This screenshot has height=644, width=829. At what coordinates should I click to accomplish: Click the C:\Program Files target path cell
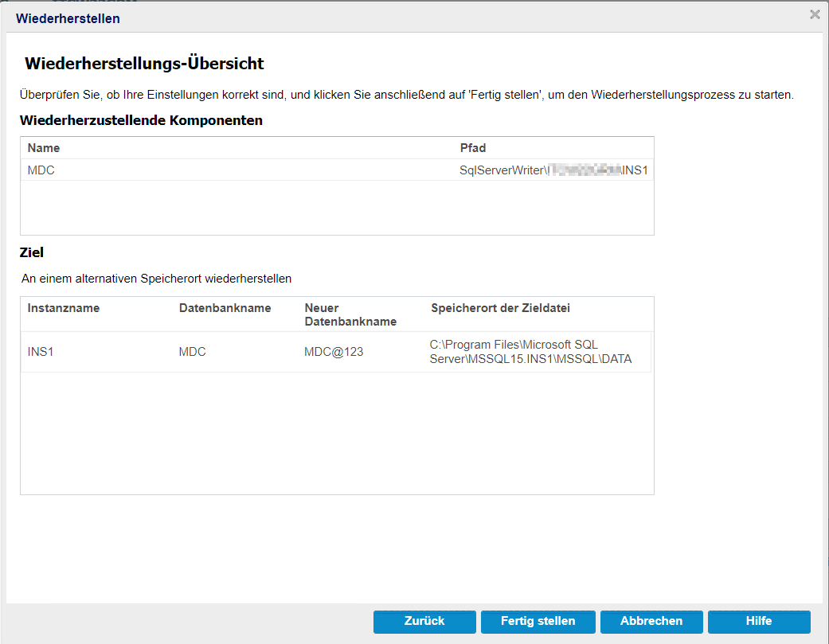[x=530, y=352]
